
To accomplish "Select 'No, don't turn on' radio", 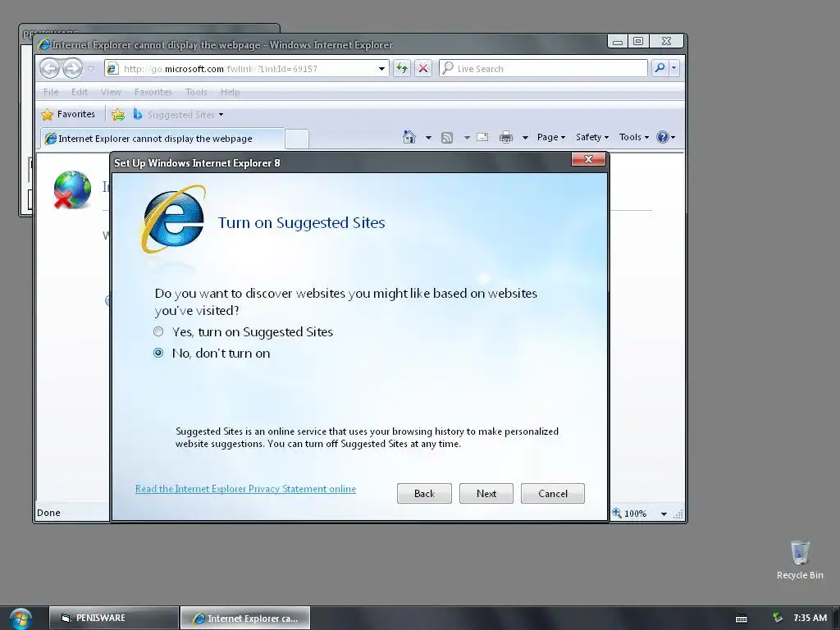I will coord(158,353).
